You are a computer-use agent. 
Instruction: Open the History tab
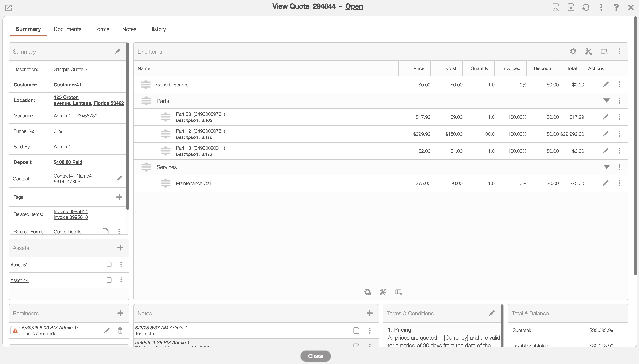point(157,29)
